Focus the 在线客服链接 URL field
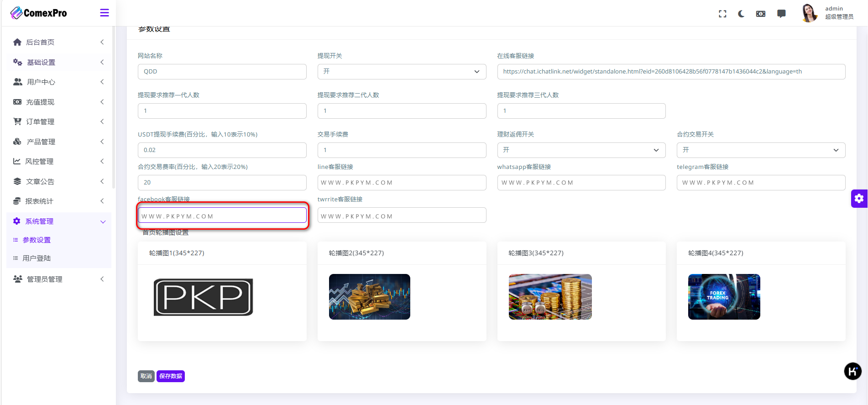The image size is (868, 405). (x=671, y=72)
